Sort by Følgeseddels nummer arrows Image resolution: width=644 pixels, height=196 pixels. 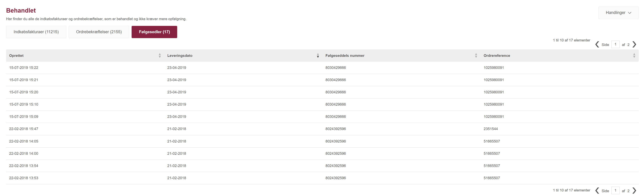[476, 55]
